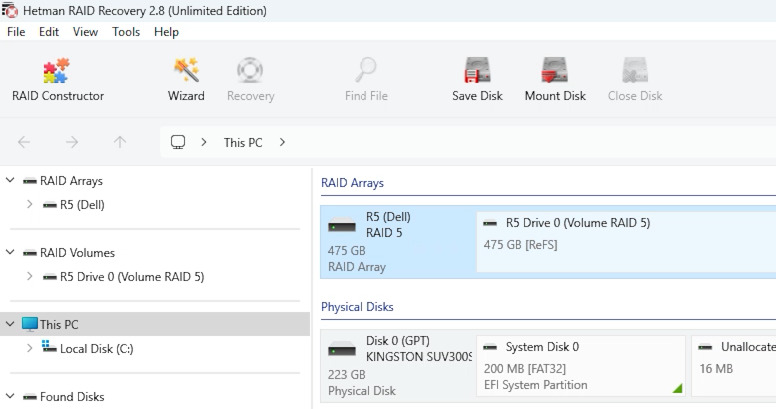This screenshot has height=409, width=776.
Task: Select Found Disks in the tree
Action: click(x=72, y=397)
